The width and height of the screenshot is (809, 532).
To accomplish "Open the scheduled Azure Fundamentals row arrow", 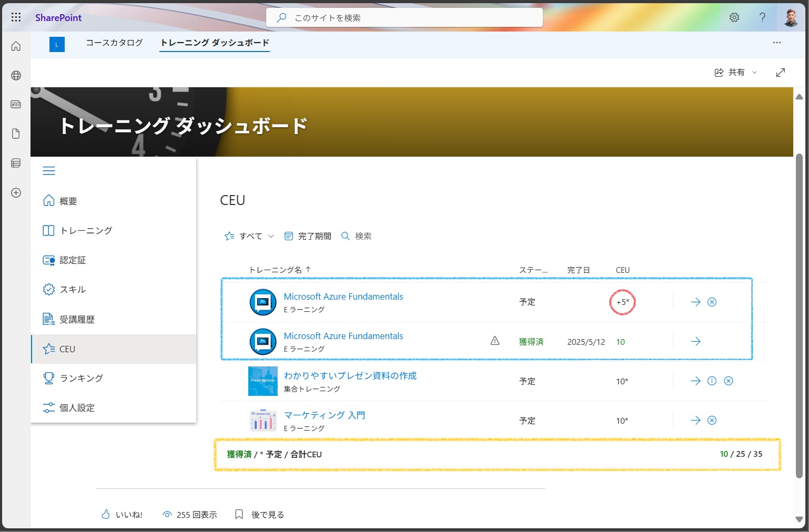I will pos(695,302).
